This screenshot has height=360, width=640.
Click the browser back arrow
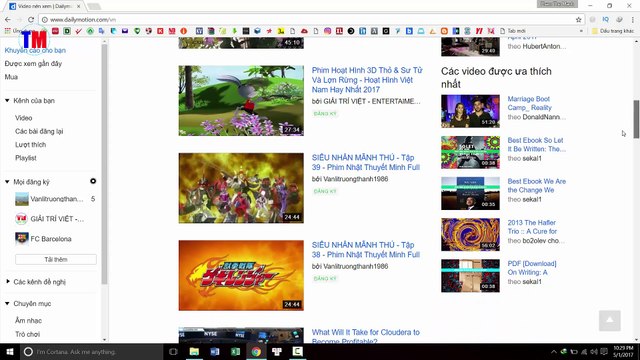click(x=8, y=20)
